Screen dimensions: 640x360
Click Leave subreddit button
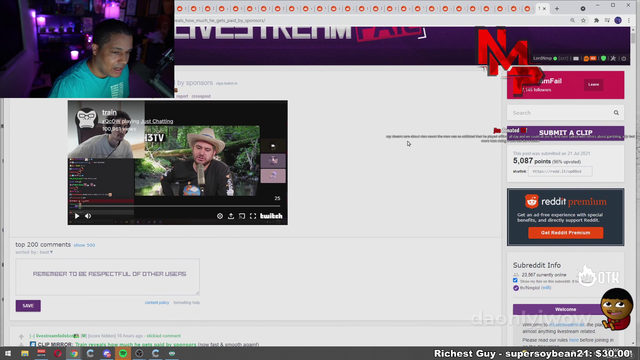pos(593,84)
